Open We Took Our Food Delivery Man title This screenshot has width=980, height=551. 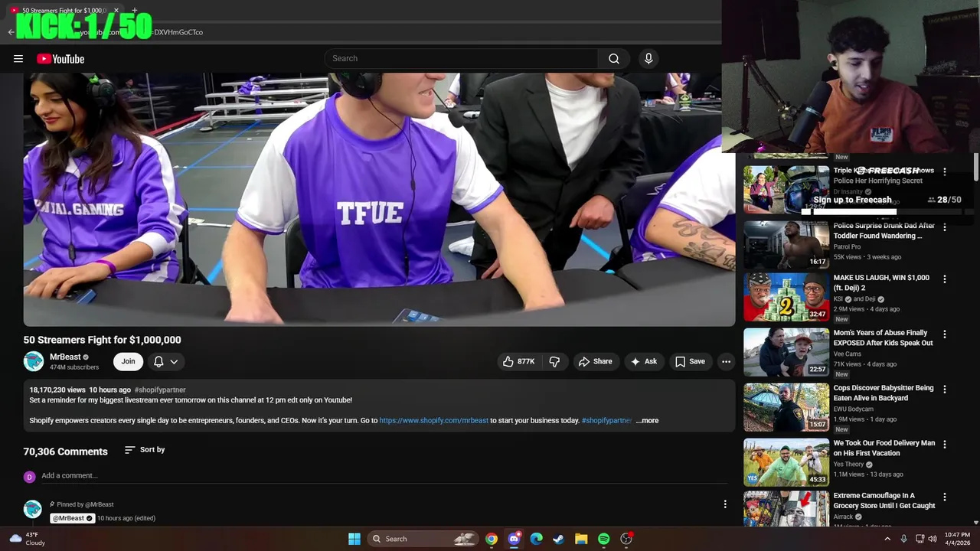pos(884,448)
